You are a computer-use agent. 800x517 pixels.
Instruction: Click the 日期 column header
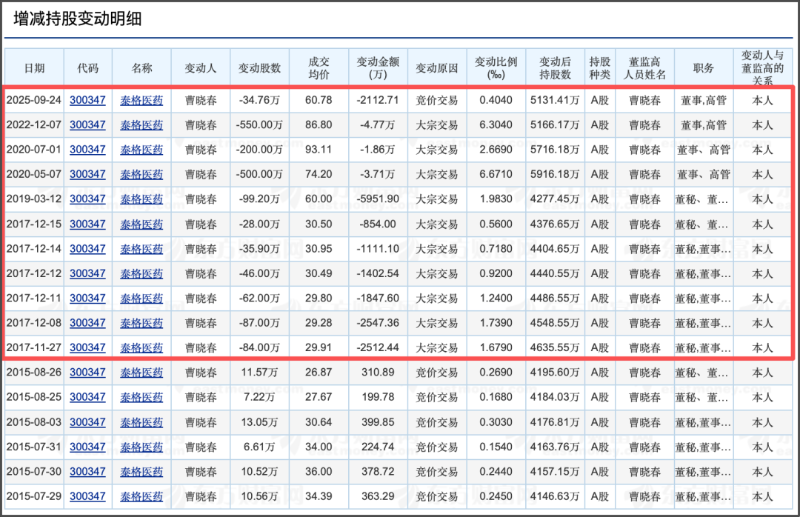(34, 68)
